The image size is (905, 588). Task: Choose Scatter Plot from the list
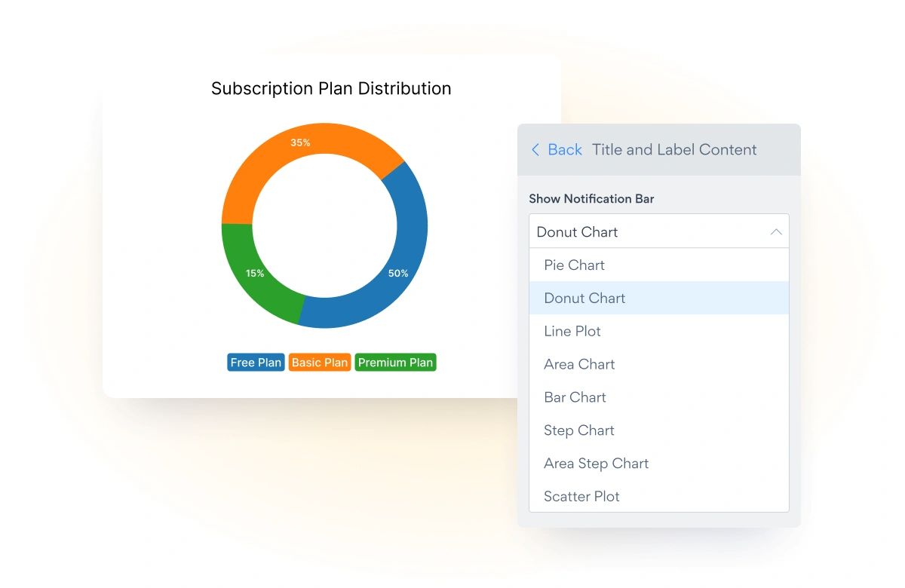581,497
